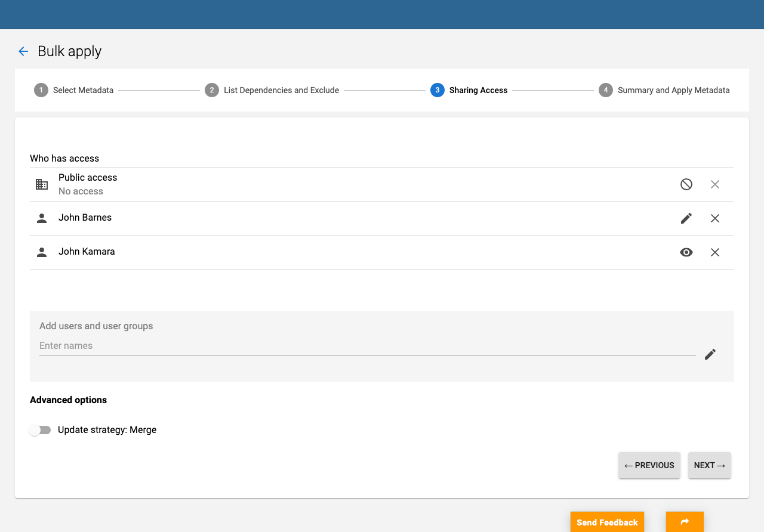
Task: Click the pencil edit icon for John Barnes
Action: click(686, 218)
